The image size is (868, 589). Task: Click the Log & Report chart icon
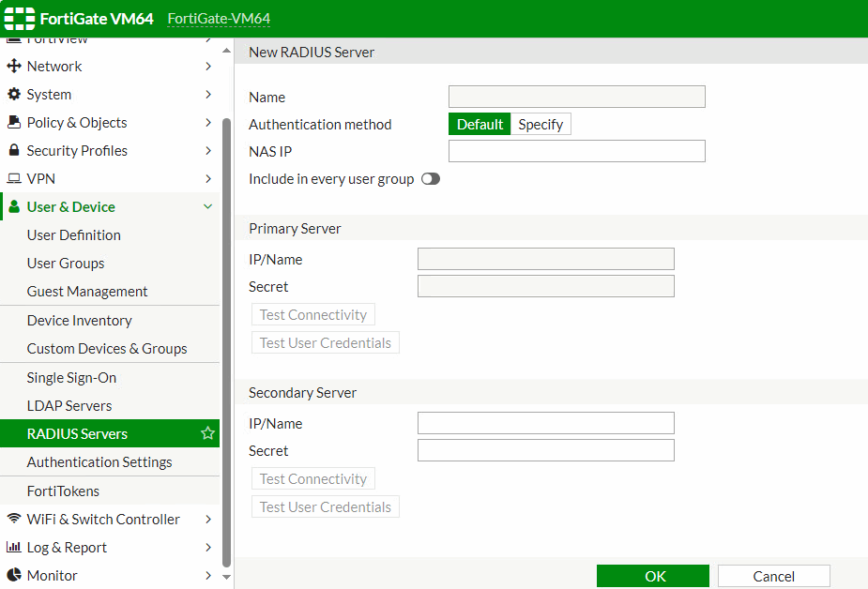click(x=14, y=547)
